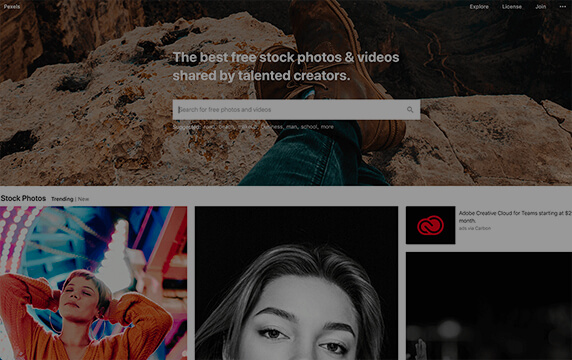The image size is (572, 360).
Task: Click the Join button
Action: pyautogui.click(x=541, y=7)
